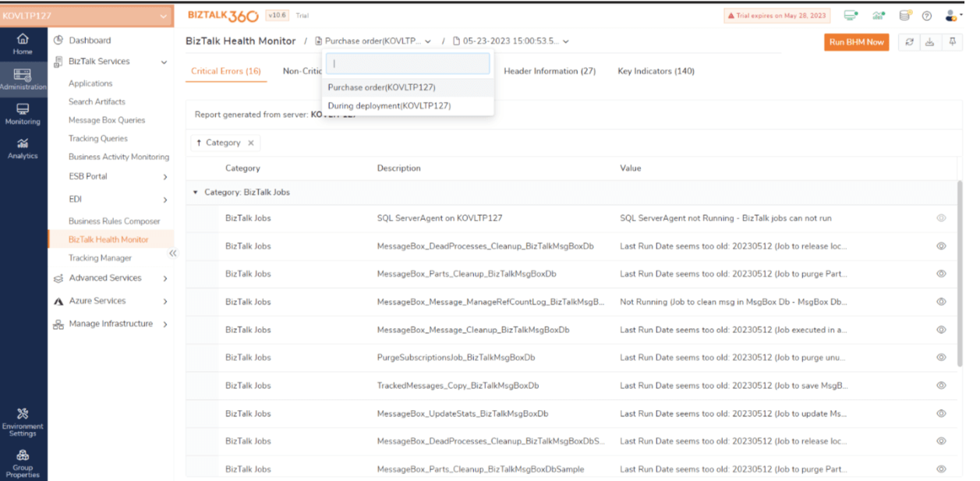The image size is (980, 481).
Task: Open Header Information tab
Action: (x=550, y=71)
